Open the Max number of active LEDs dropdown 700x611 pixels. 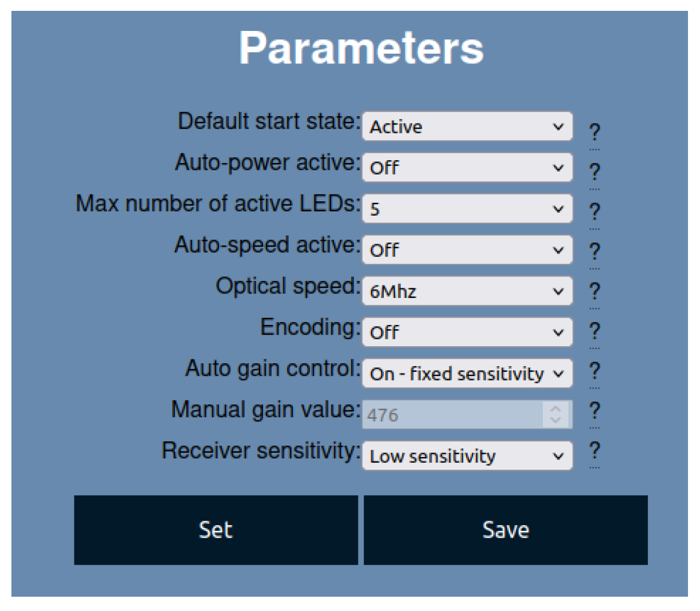[467, 209]
